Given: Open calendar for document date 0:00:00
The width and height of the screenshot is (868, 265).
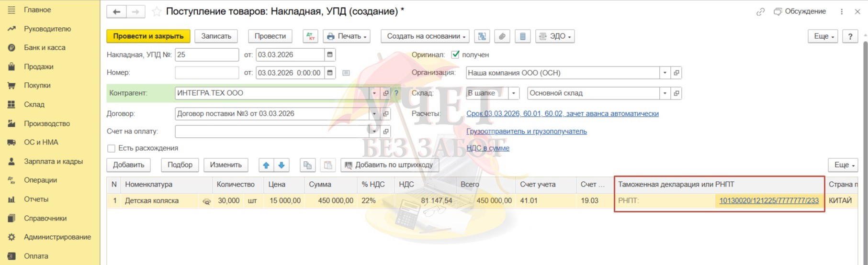Looking at the screenshot, I should pyautogui.click(x=330, y=73).
